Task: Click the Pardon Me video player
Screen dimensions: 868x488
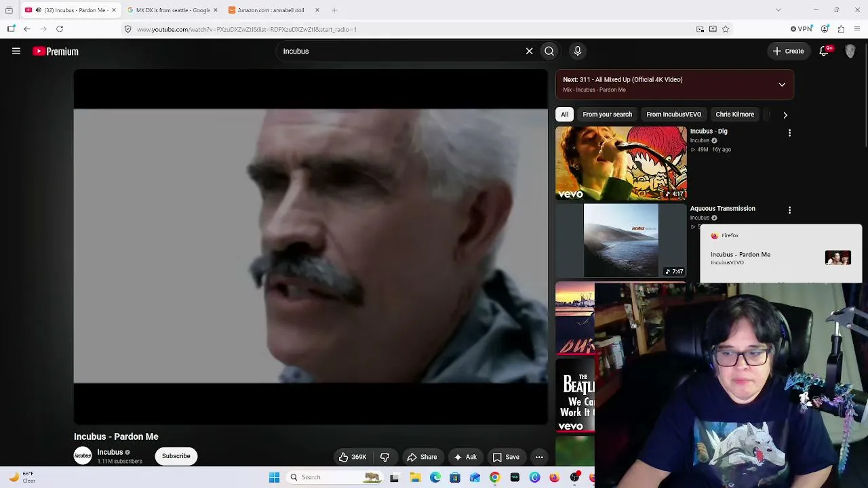Action: [x=311, y=247]
